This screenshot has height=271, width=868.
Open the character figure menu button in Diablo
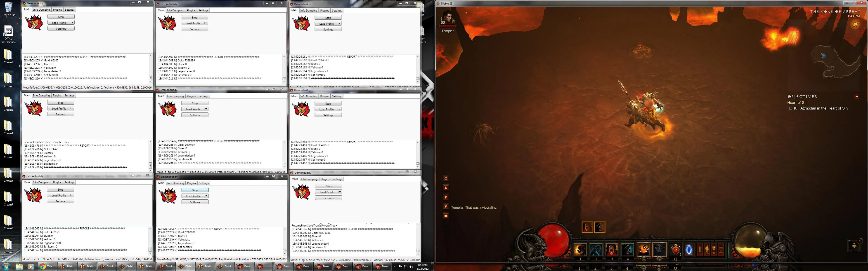pyautogui.click(x=707, y=250)
